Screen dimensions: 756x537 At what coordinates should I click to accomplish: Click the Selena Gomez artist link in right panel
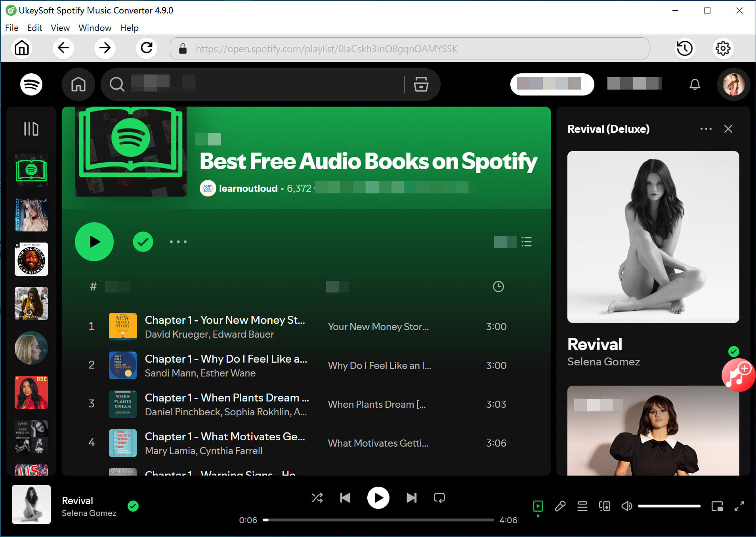coord(603,361)
